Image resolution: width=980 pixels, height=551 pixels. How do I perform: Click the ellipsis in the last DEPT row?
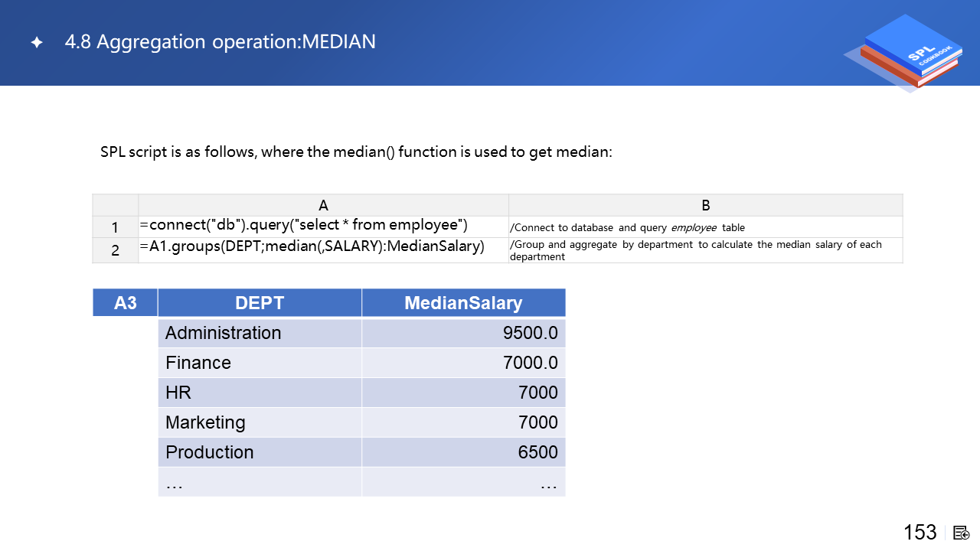click(x=175, y=482)
